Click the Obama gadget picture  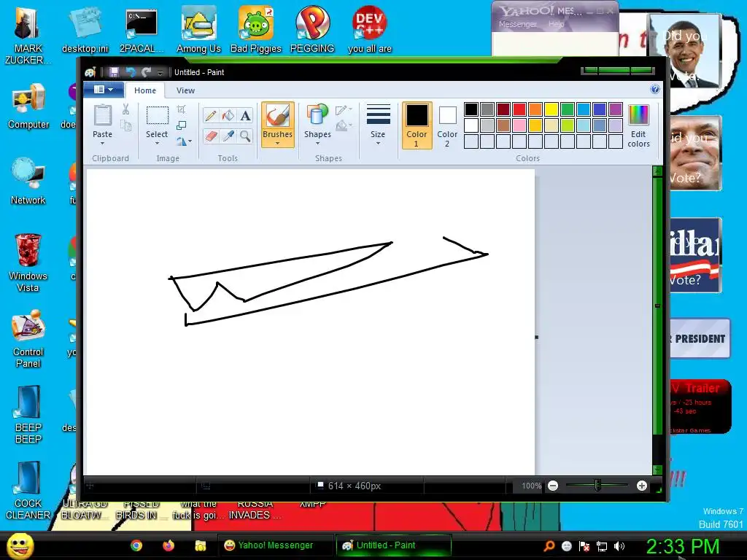(685, 52)
